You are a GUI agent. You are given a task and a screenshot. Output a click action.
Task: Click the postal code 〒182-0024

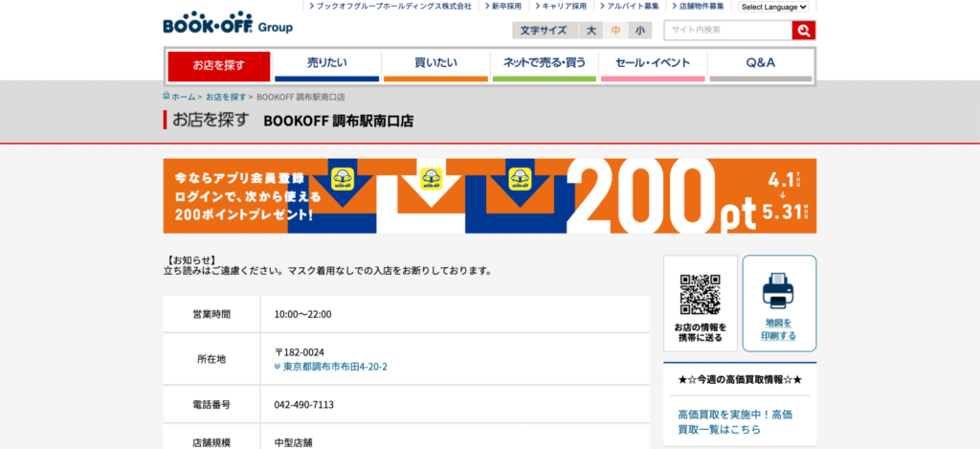(300, 352)
